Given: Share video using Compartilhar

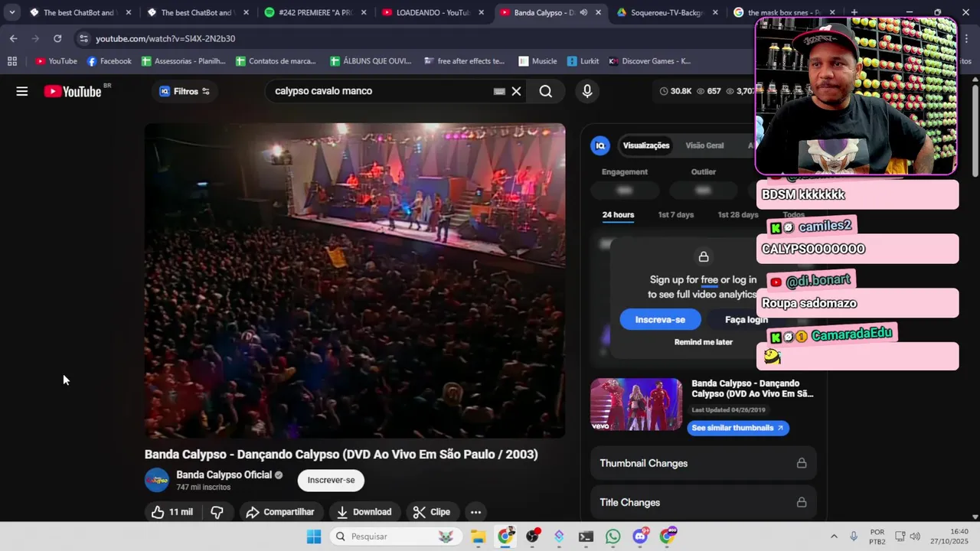Looking at the screenshot, I should (x=280, y=512).
